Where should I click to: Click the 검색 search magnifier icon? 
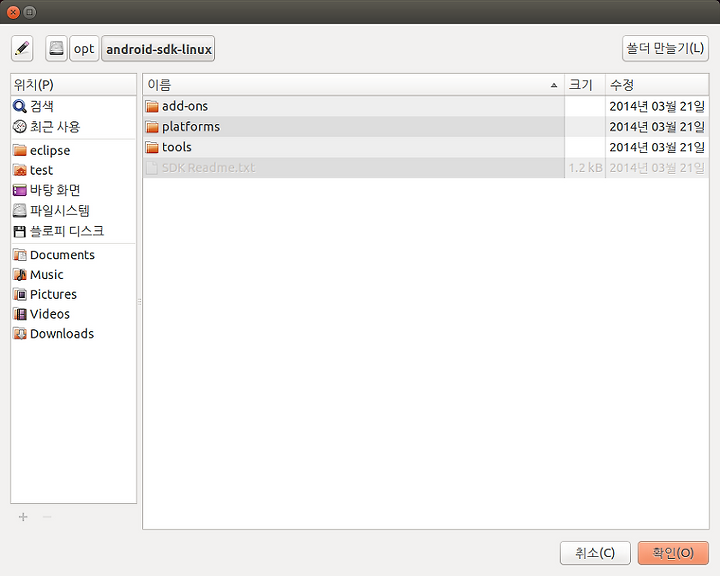[19, 106]
